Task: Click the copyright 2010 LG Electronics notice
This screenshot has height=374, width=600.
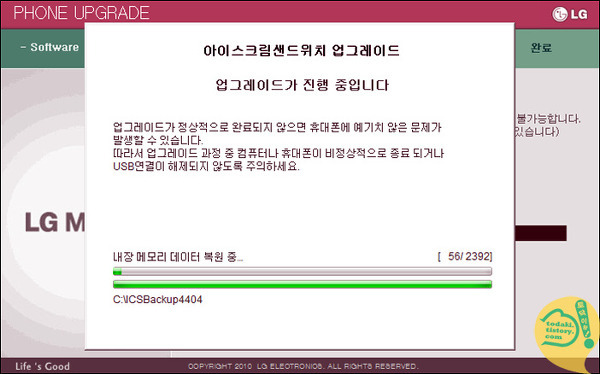Action: click(303, 366)
